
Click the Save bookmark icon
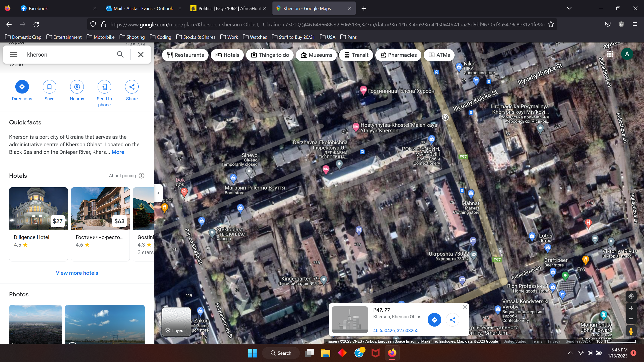(x=49, y=87)
